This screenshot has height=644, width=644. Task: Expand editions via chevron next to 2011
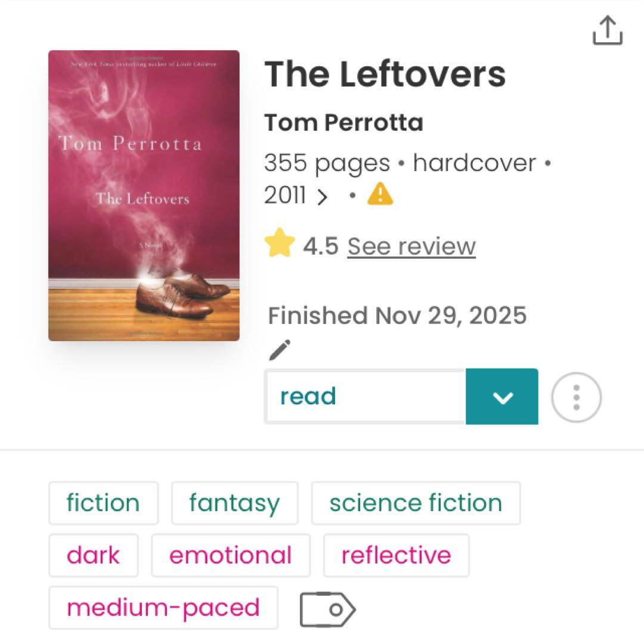tap(323, 196)
